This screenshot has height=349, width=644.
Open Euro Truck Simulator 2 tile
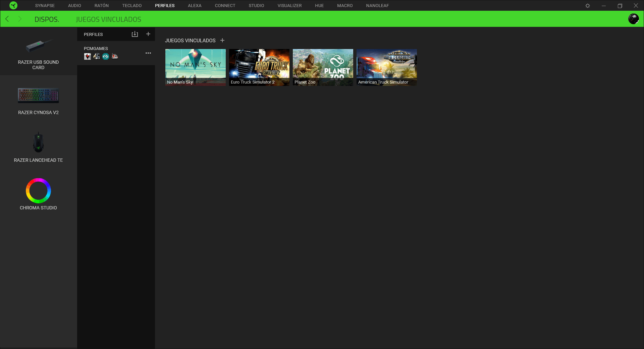pos(259,67)
